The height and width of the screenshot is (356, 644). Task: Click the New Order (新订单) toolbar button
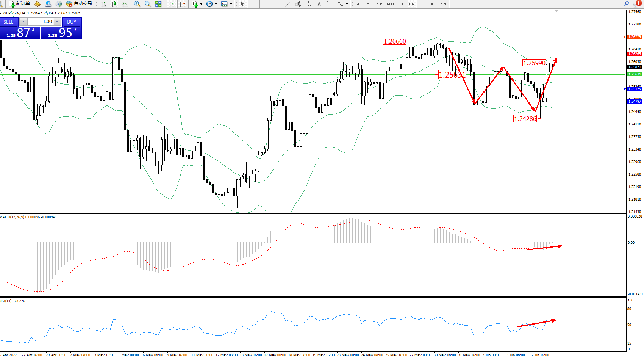19,4
